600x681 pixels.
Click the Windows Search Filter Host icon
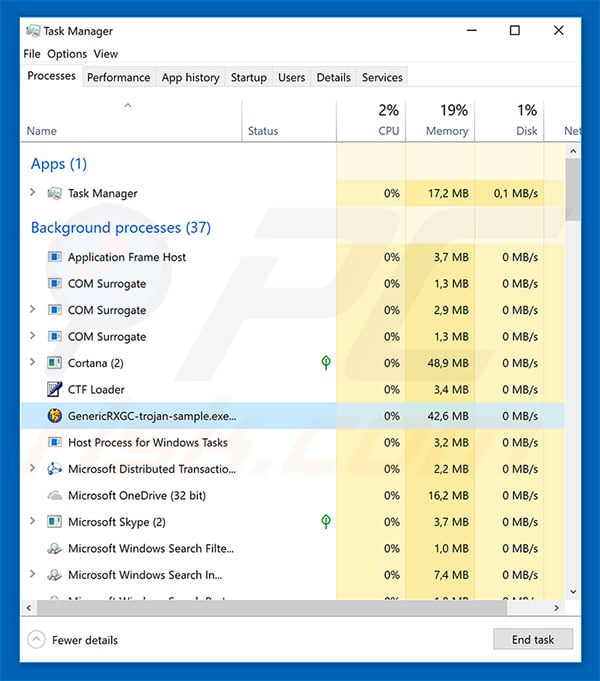(x=54, y=548)
